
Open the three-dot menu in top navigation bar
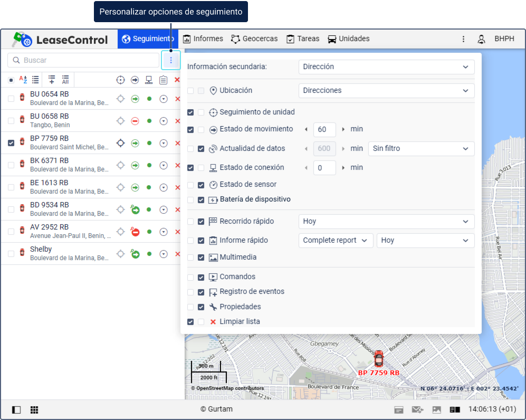click(463, 39)
